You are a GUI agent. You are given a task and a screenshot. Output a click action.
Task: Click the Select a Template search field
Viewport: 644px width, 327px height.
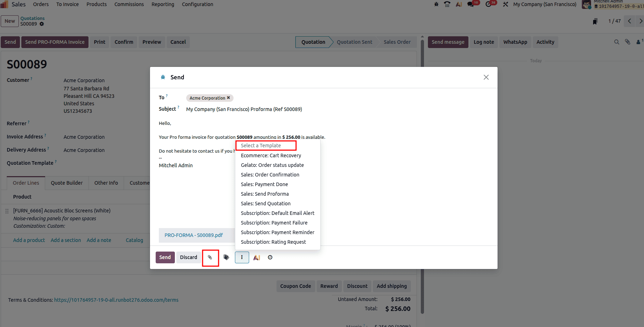(x=266, y=146)
